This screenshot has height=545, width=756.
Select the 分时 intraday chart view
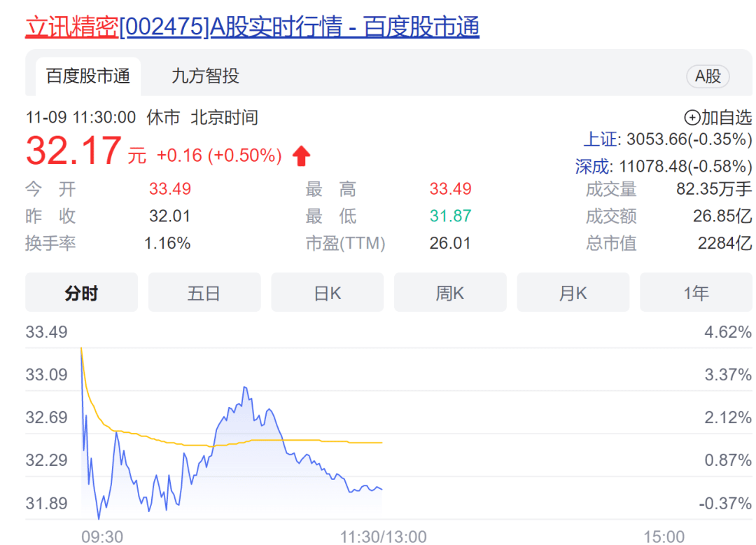point(81,292)
